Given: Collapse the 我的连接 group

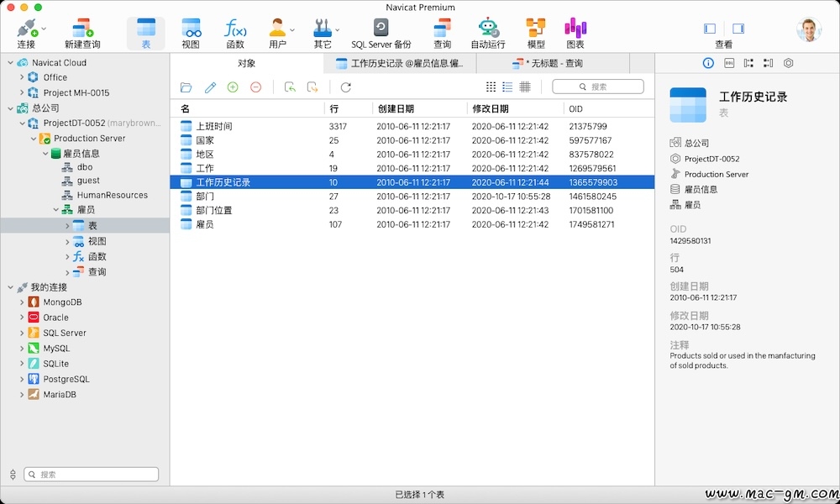Looking at the screenshot, I should point(10,287).
